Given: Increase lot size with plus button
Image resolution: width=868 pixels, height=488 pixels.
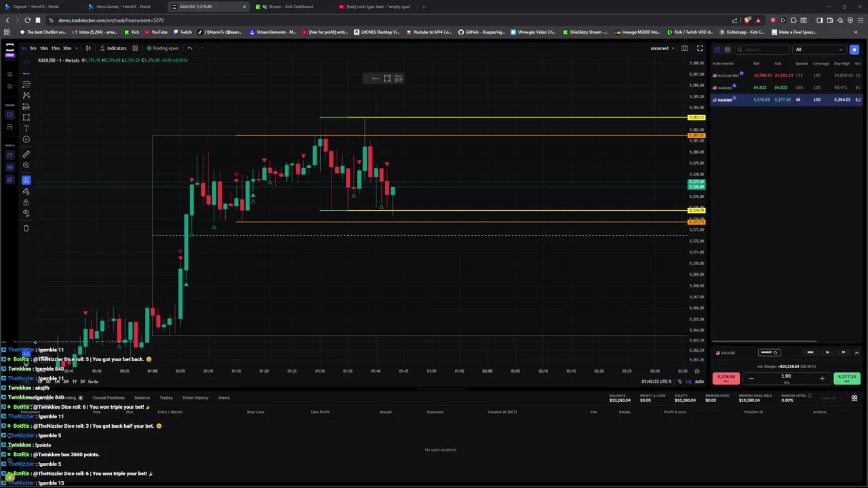Looking at the screenshot, I should pos(822,378).
